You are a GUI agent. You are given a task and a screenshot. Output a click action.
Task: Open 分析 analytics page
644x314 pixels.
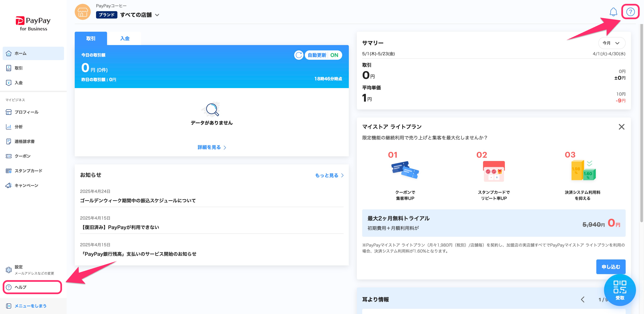(33, 127)
